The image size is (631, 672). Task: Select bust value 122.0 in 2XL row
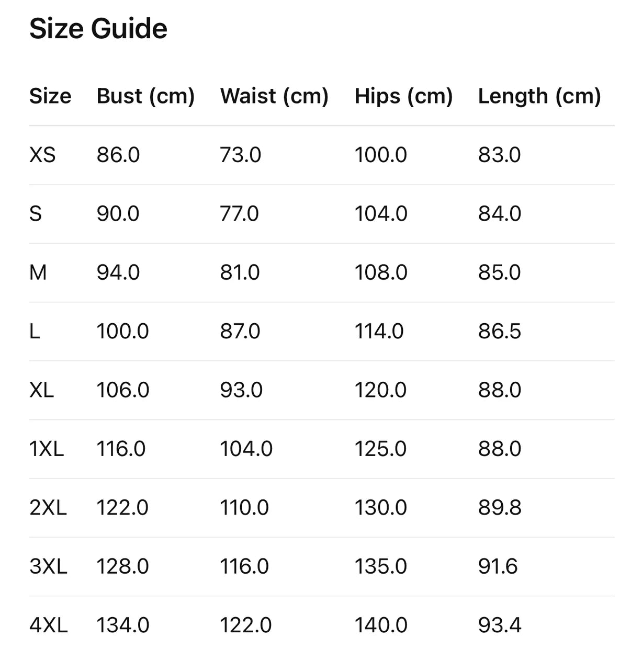tap(122, 508)
